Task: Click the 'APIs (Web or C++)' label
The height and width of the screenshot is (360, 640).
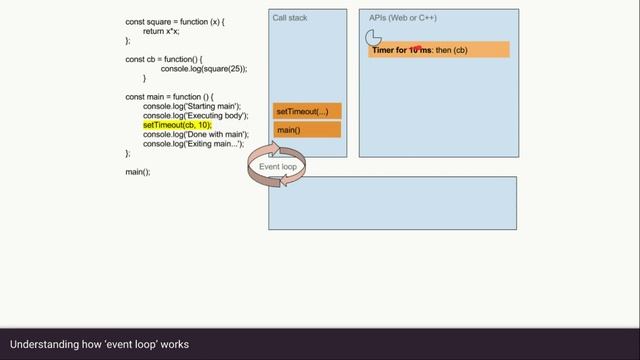Action: point(403,18)
